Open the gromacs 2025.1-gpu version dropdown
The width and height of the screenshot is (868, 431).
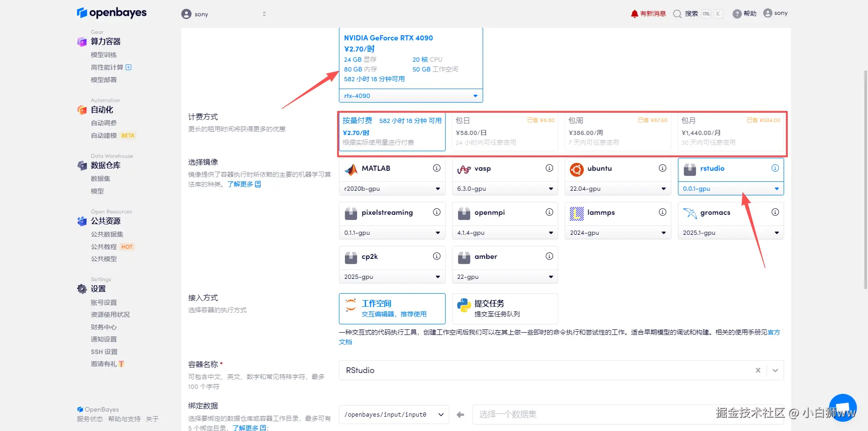point(731,232)
